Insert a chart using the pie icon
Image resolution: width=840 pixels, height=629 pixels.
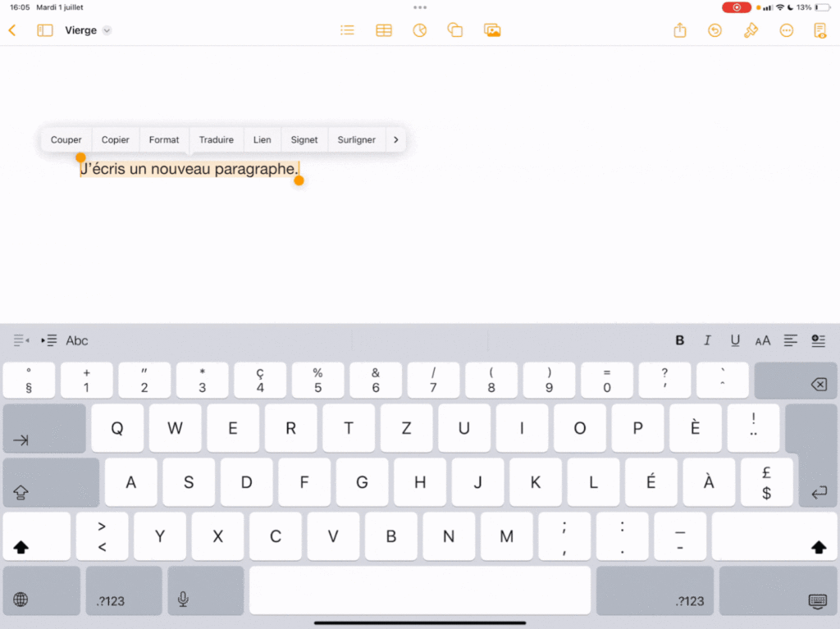pyautogui.click(x=419, y=30)
